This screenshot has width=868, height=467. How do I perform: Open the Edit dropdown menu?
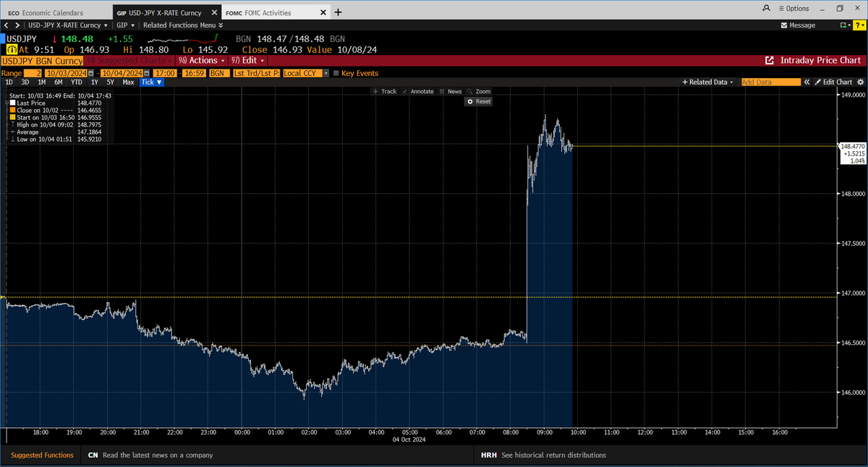[248, 61]
